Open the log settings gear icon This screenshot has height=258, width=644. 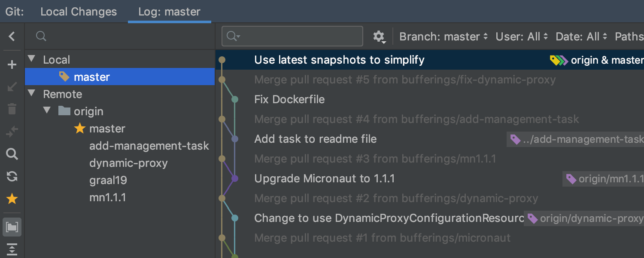pos(379,37)
